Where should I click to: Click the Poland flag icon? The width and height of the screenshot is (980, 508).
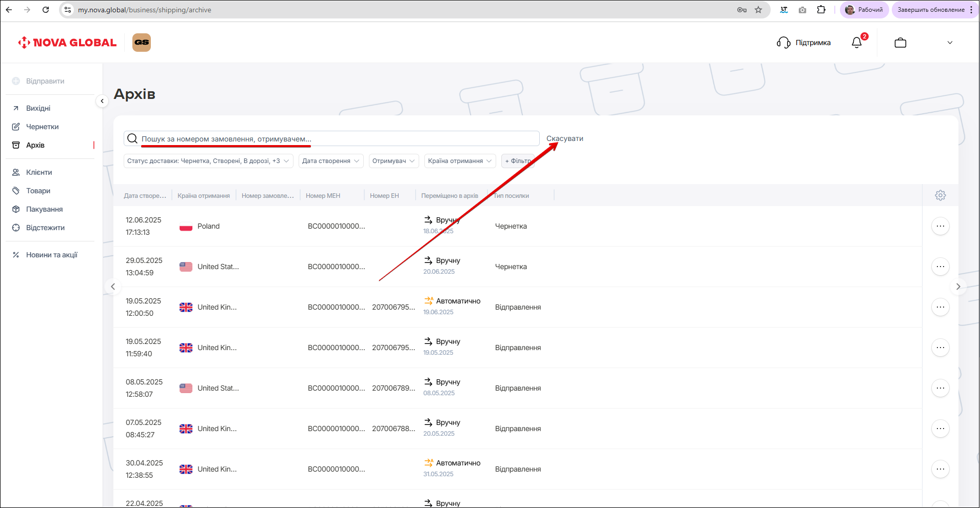pos(186,227)
